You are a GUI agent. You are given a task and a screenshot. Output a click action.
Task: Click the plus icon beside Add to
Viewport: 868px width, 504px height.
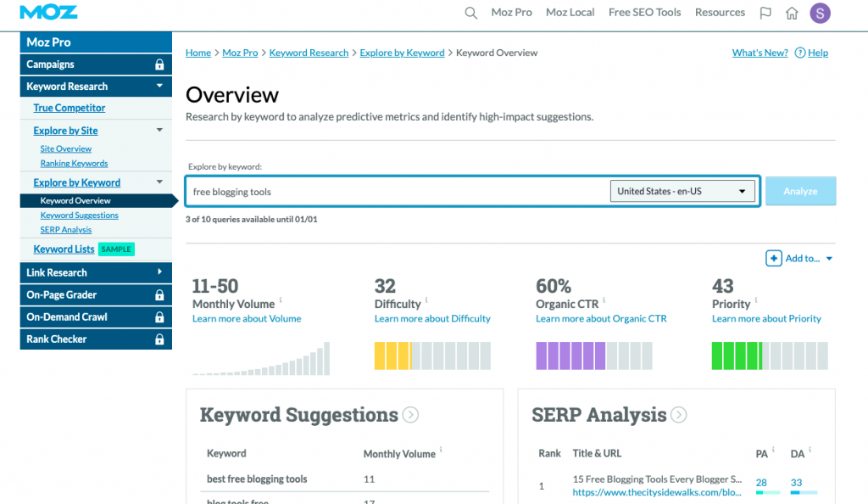click(773, 258)
